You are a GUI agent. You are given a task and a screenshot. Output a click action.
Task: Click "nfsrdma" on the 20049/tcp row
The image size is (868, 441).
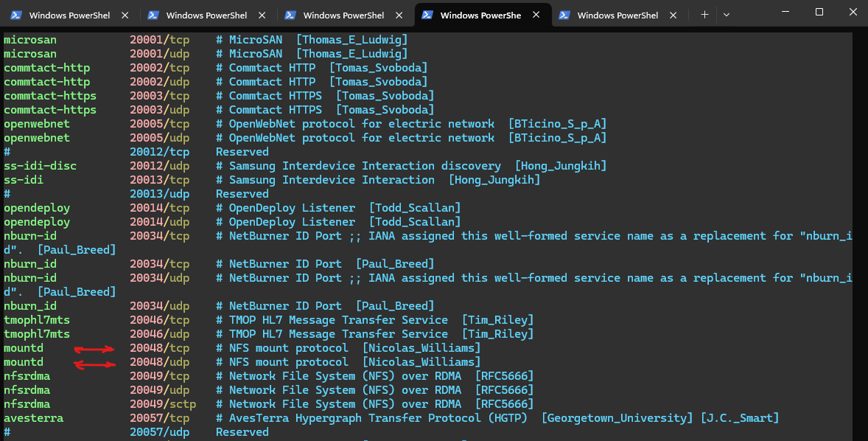27,376
